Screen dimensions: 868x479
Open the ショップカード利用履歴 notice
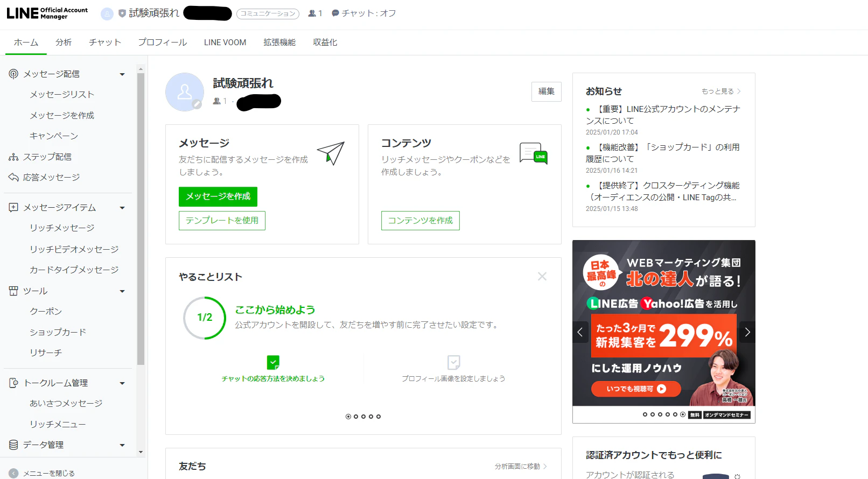point(663,153)
